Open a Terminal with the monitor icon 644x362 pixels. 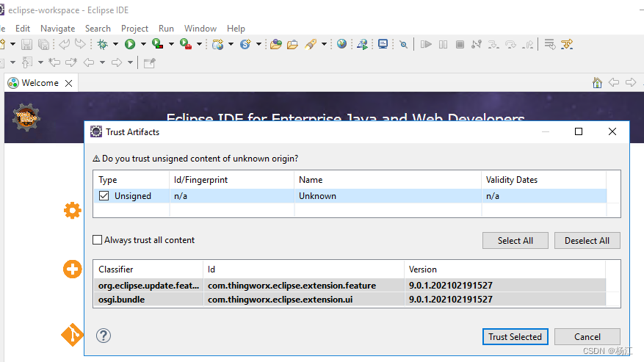coord(383,44)
